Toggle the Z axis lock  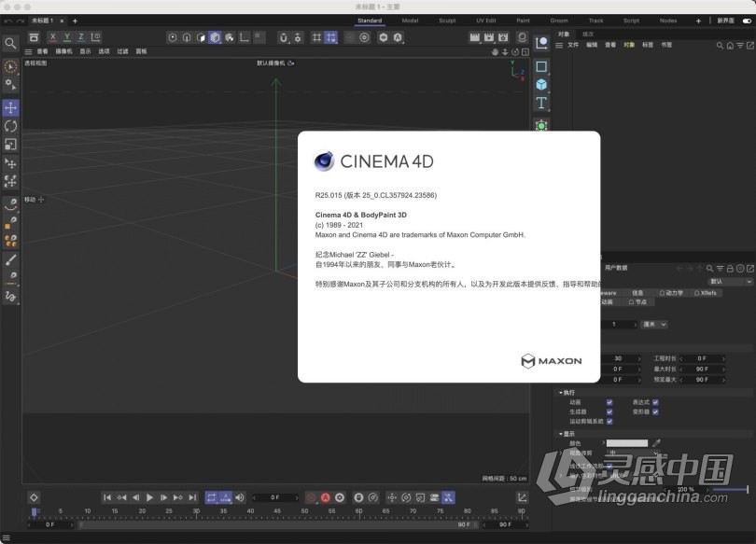coord(81,37)
